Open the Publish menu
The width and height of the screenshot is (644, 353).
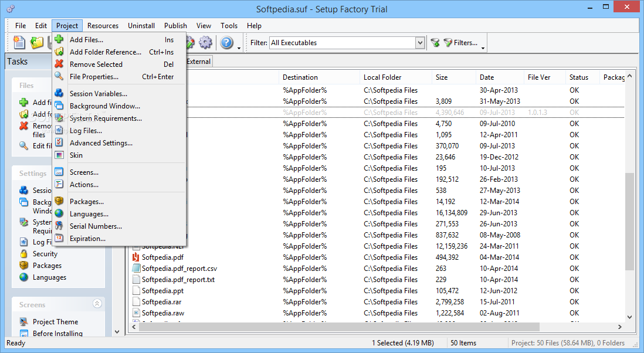click(175, 25)
